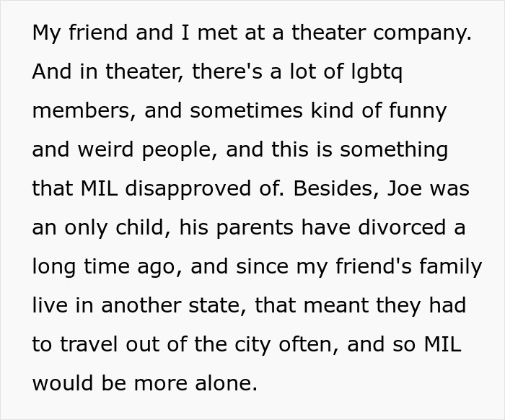This screenshot has height=420, width=505.
Task: Click the word "theater" in the first line
Action: click(x=329, y=32)
